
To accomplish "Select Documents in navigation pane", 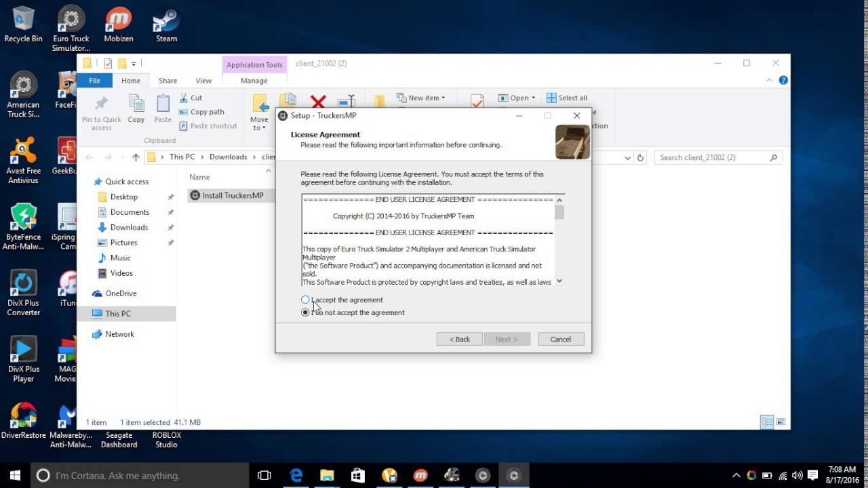I will tap(130, 212).
